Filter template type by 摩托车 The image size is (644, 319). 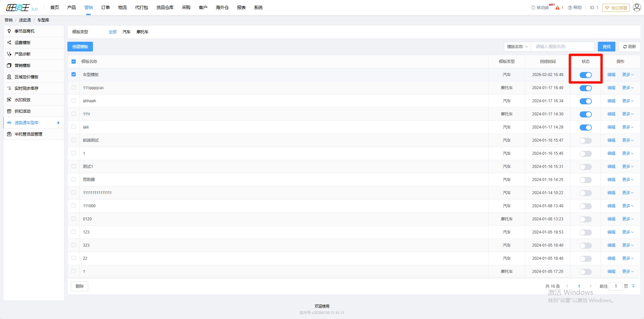pos(142,32)
